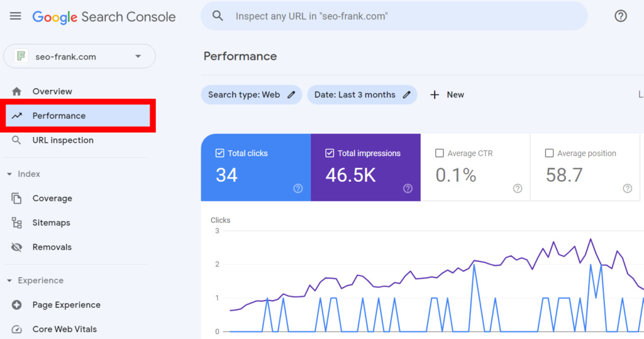This screenshot has height=339, width=644.
Task: Collapse the Experience section
Action: coord(9,281)
